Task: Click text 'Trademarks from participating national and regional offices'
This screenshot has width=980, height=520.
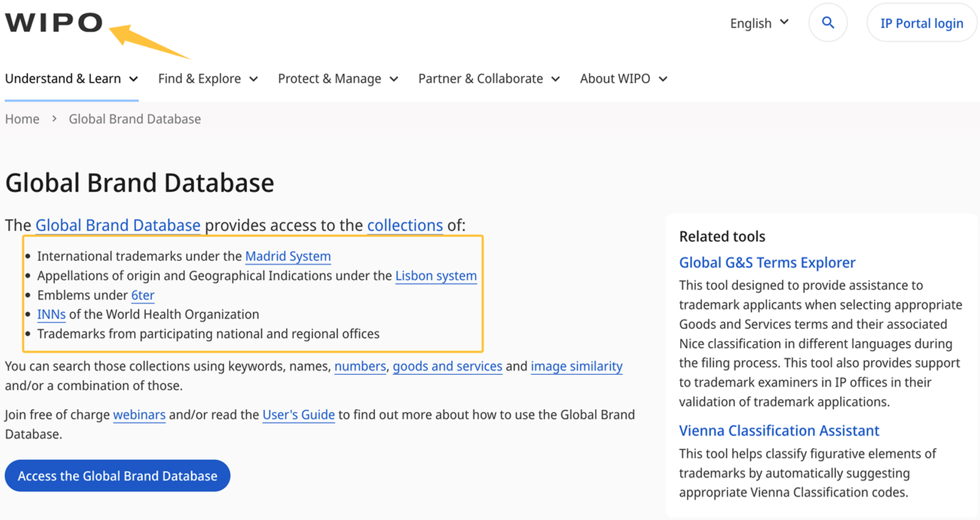Action: (208, 334)
